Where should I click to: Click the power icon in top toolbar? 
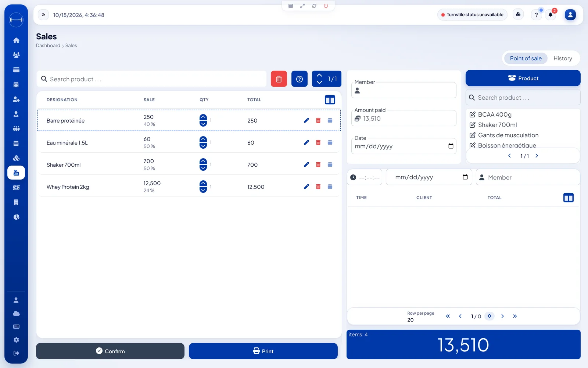326,6
